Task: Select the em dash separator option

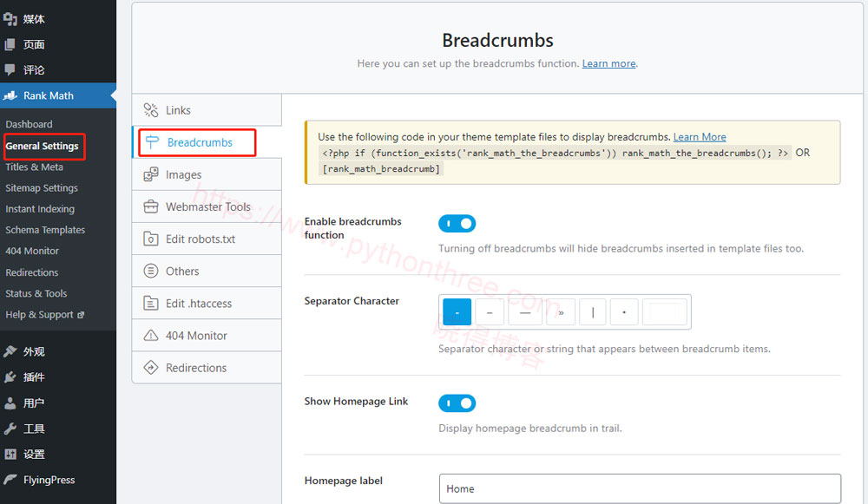Action: pos(525,312)
